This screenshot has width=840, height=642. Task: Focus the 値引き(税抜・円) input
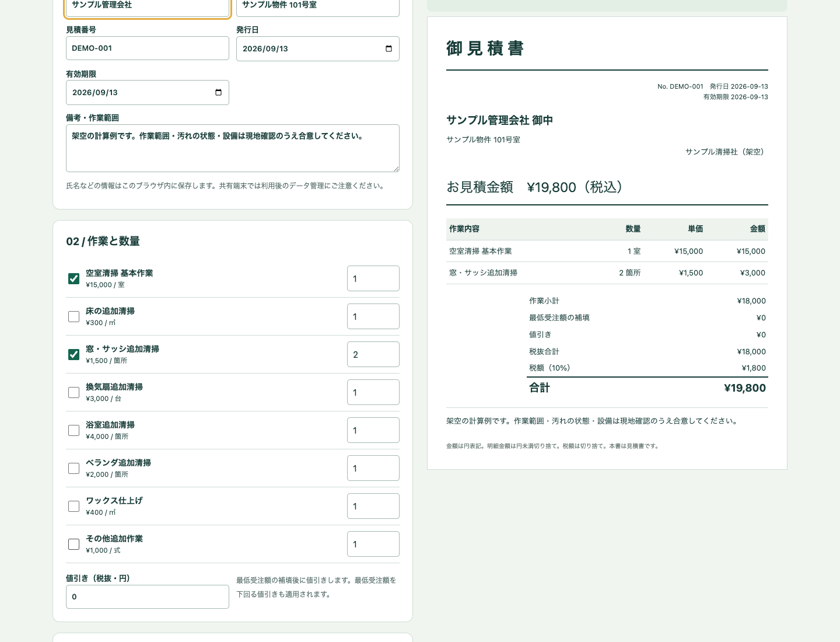coord(148,596)
